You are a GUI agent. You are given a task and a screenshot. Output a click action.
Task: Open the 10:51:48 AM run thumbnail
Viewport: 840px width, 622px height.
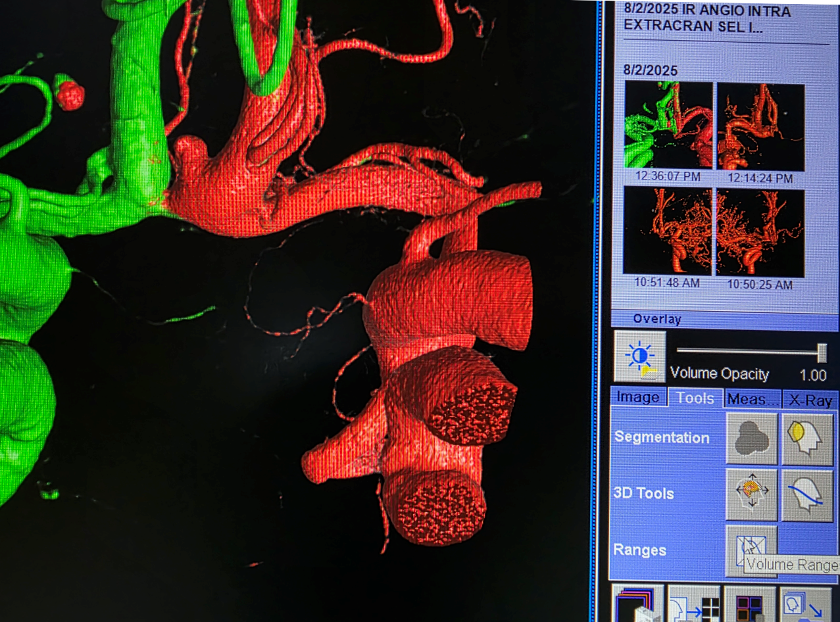pos(668,231)
